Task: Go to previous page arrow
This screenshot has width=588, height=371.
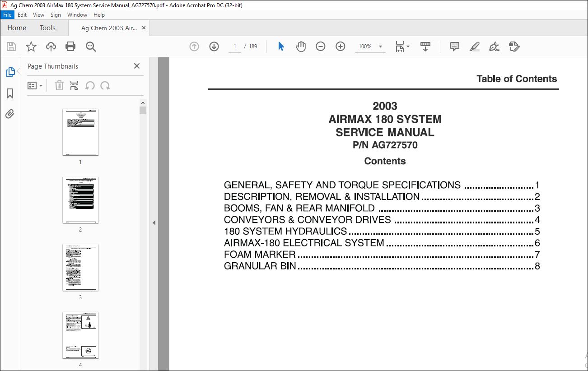Action: [x=194, y=46]
